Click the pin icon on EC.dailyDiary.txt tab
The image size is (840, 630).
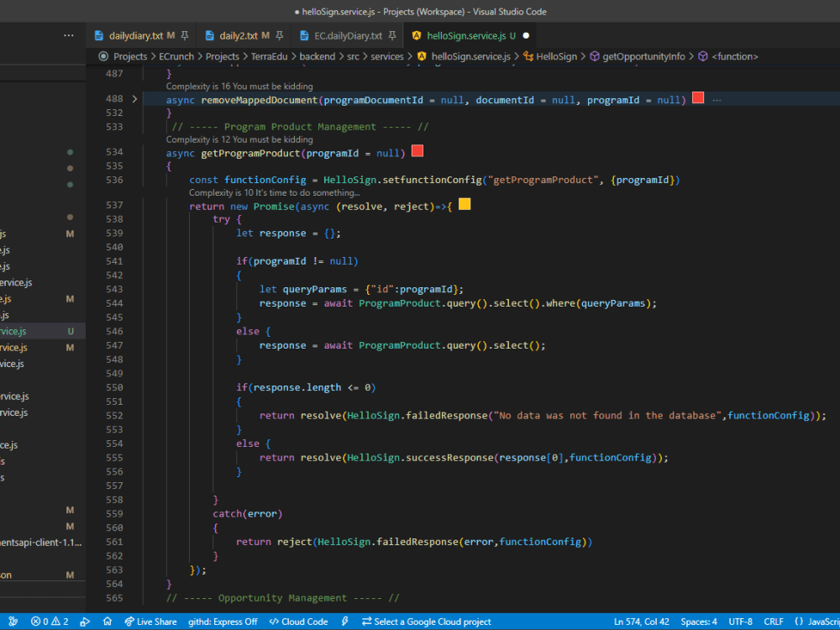392,35
